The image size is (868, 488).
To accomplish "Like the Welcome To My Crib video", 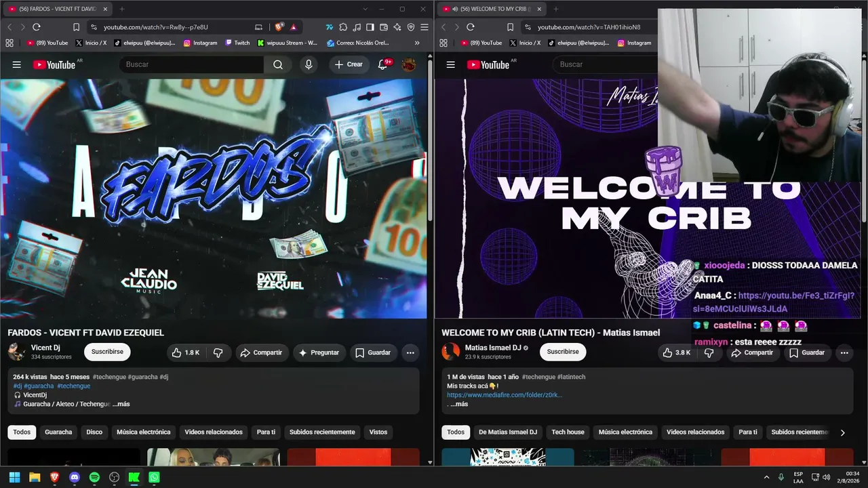I will (676, 352).
